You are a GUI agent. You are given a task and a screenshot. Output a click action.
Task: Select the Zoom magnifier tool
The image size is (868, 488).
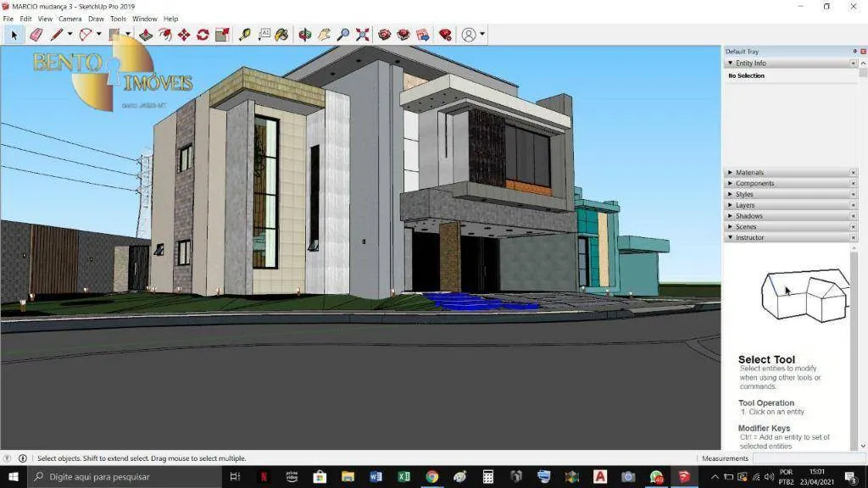point(343,35)
